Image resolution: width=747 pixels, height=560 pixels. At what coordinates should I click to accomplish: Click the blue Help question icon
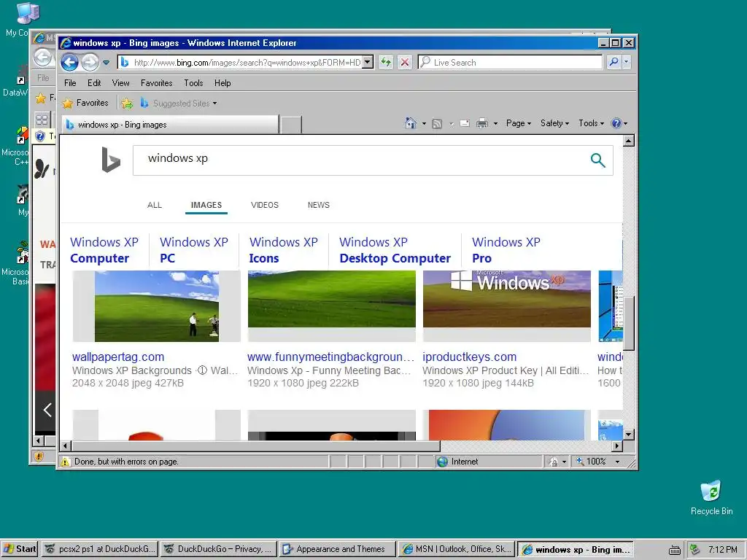coord(616,123)
